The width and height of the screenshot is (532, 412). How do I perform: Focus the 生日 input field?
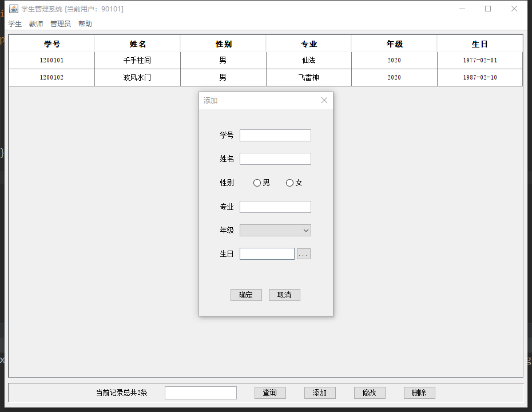click(x=267, y=254)
